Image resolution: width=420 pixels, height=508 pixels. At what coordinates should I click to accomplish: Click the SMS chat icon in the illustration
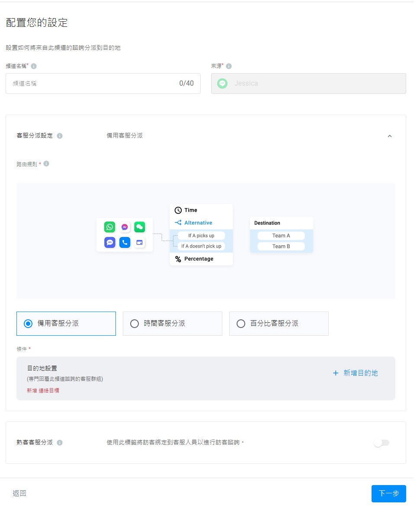point(110,242)
